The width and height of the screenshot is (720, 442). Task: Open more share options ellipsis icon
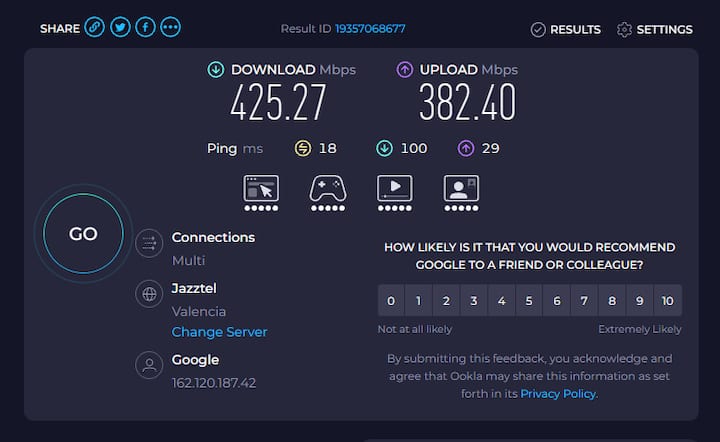click(170, 28)
